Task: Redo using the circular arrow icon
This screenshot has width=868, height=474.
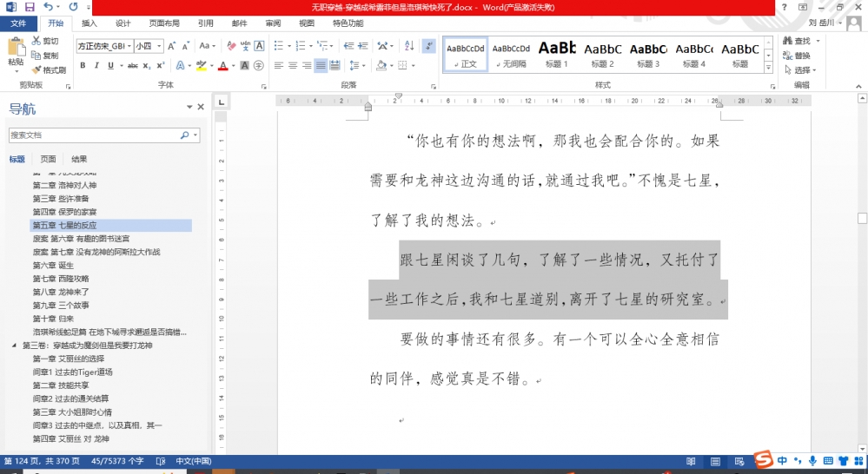Action: tap(73, 7)
